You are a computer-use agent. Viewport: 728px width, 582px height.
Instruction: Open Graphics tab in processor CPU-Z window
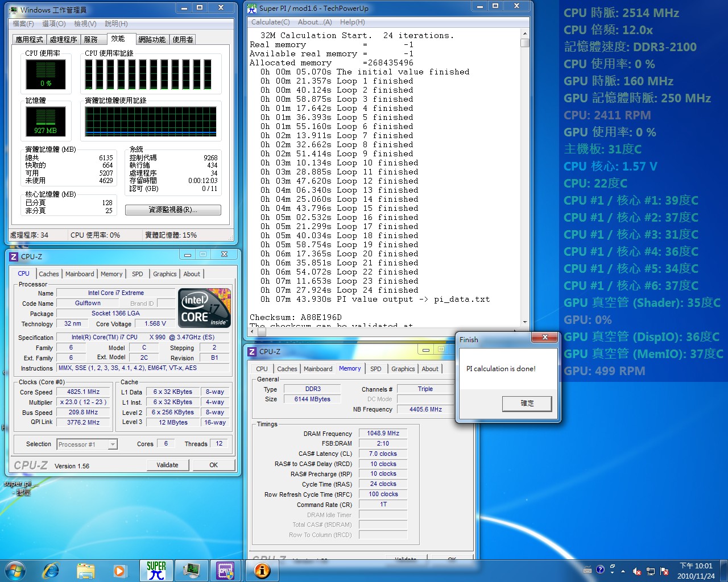point(165,274)
